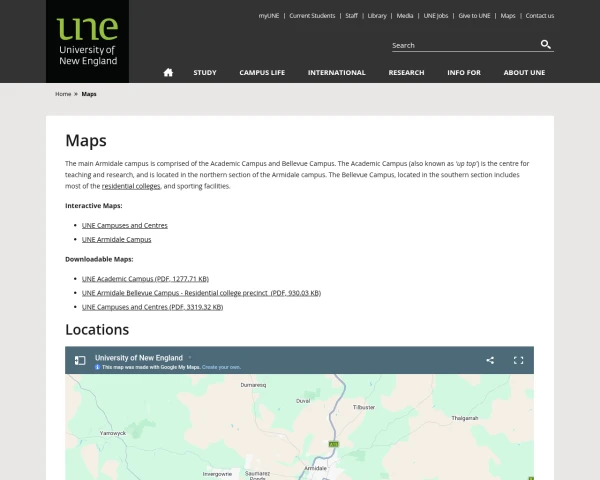Open the myUNE link
Viewport: 600px width, 480px height.
point(269,16)
